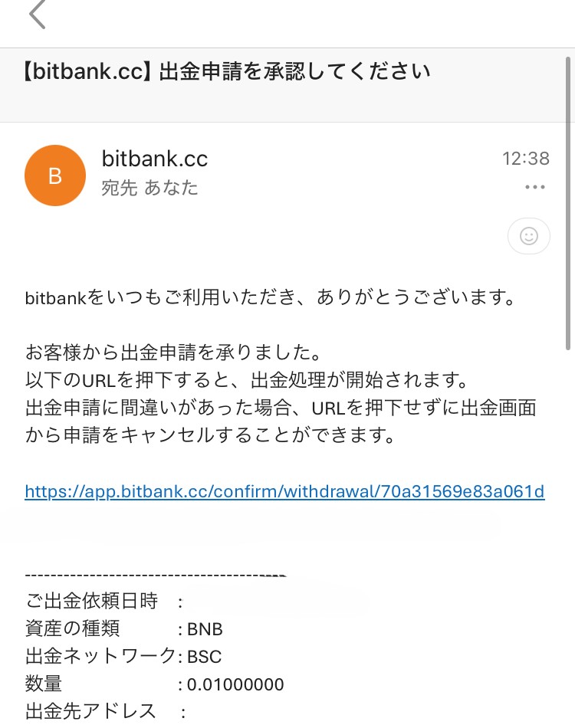Click the message scrollbar on right edge
Screen dimensions: 575x728
pyautogui.click(x=568, y=230)
